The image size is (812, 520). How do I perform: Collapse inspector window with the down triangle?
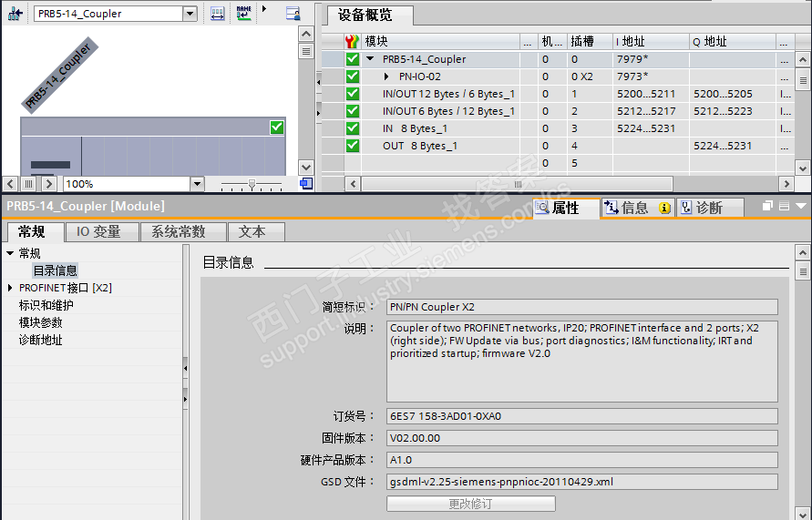click(800, 206)
